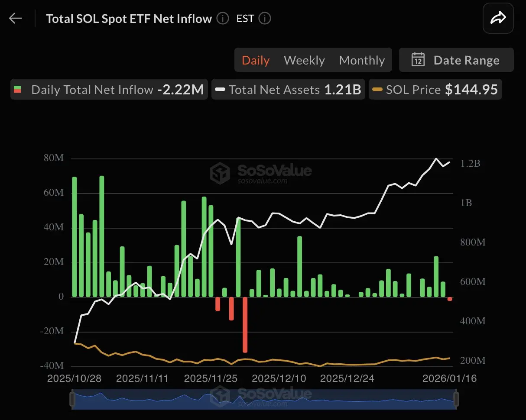Click the 1.21B total net assets value
Viewport: 526px width, 420px height.
pyautogui.click(x=343, y=90)
